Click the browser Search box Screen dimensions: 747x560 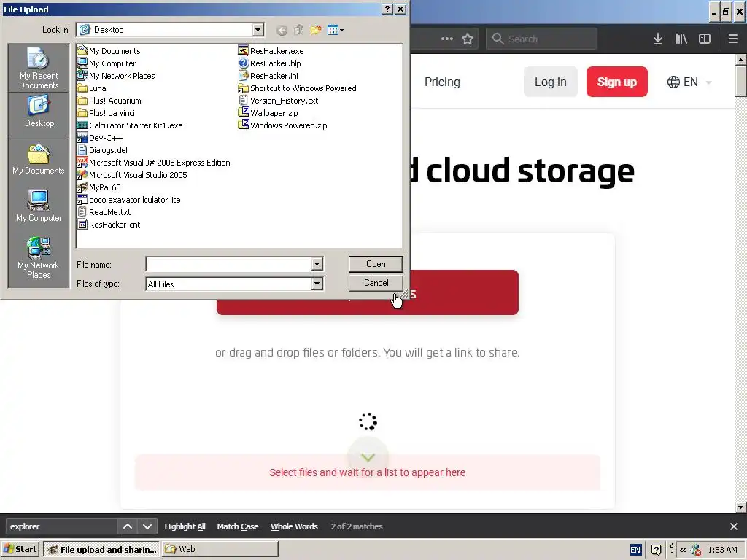pyautogui.click(x=541, y=39)
